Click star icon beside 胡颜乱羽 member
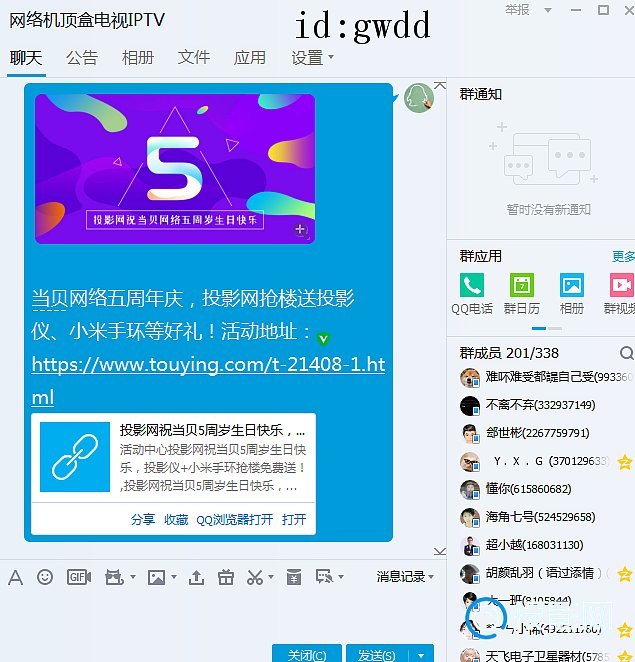Viewport: 635px width, 662px height. [x=624, y=574]
